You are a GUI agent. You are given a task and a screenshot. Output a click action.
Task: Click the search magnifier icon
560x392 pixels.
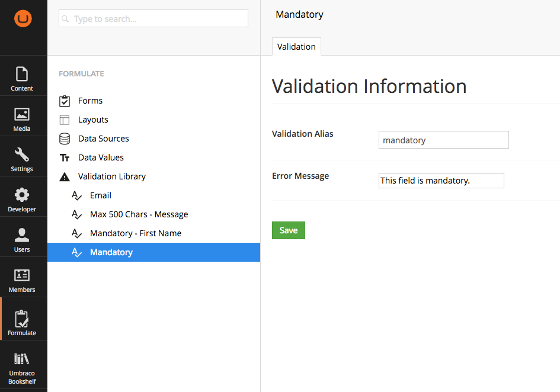pyautogui.click(x=65, y=18)
